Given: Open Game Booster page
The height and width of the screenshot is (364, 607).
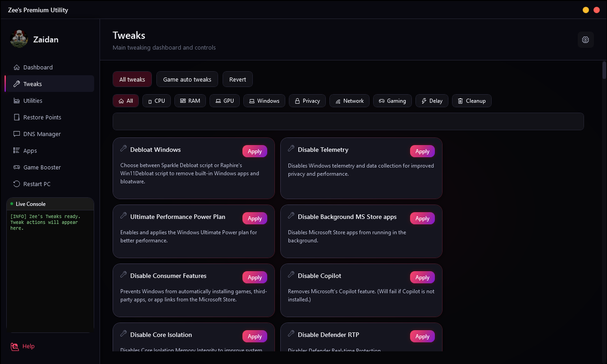Looking at the screenshot, I should pyautogui.click(x=49, y=167).
